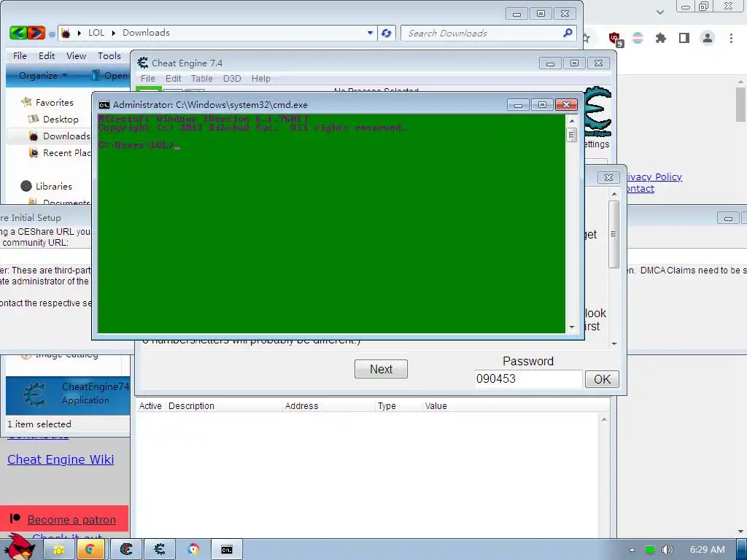Open the Organize dropdown in Explorer
747x560 pixels.
tap(43, 75)
